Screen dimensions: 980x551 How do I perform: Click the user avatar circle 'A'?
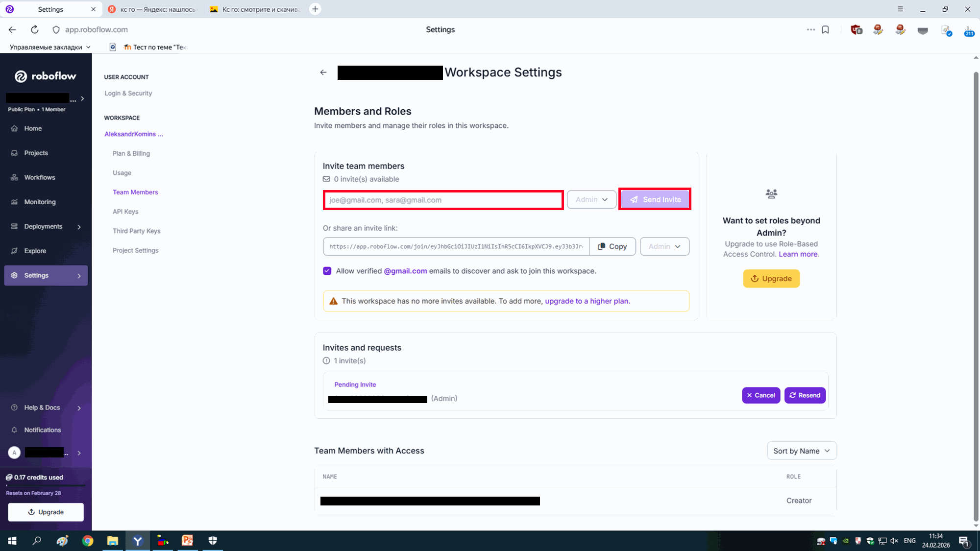(x=14, y=453)
